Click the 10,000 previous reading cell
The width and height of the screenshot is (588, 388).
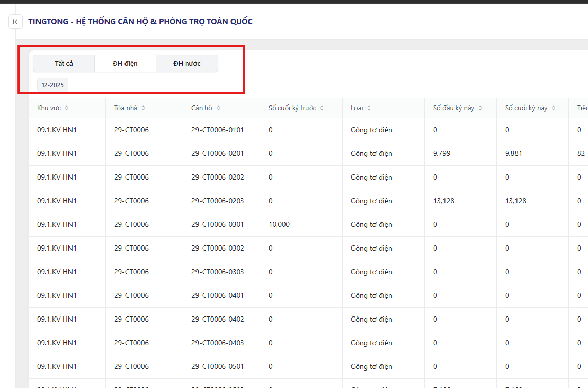pos(279,224)
